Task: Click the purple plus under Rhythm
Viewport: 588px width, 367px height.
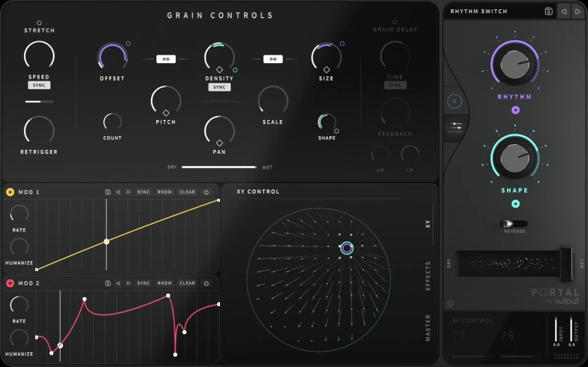Action: point(515,110)
